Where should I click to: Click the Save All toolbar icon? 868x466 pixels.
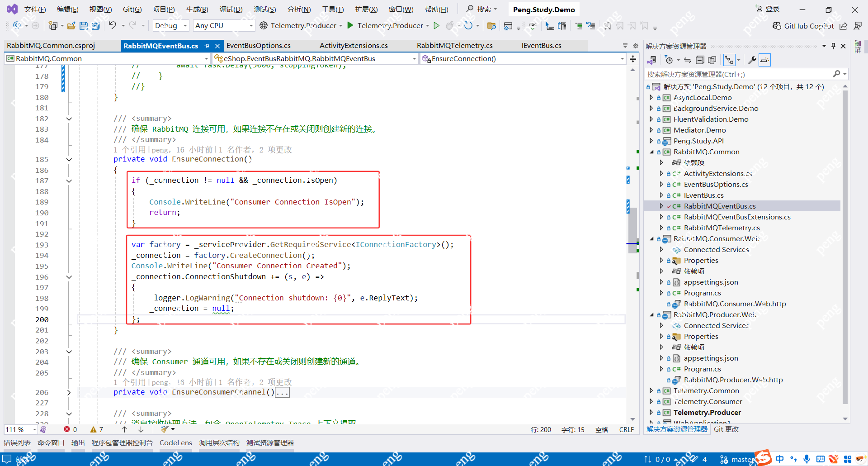95,25
